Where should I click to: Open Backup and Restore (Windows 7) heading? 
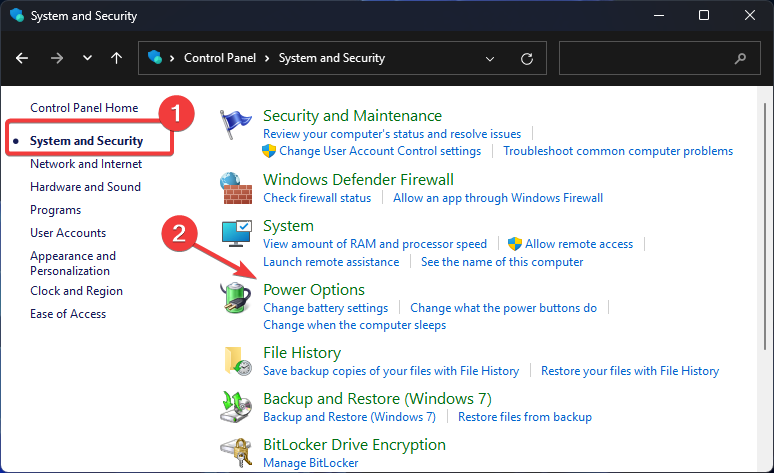pyautogui.click(x=378, y=398)
